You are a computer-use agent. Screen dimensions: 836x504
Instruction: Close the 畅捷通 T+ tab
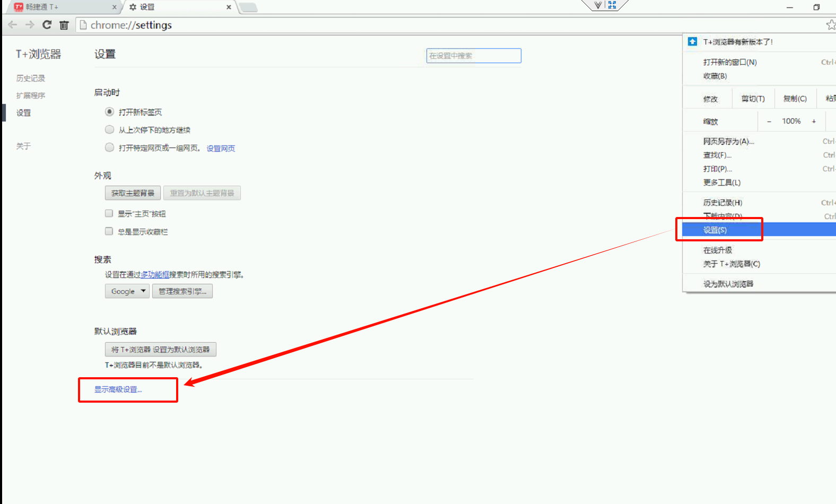click(x=114, y=7)
